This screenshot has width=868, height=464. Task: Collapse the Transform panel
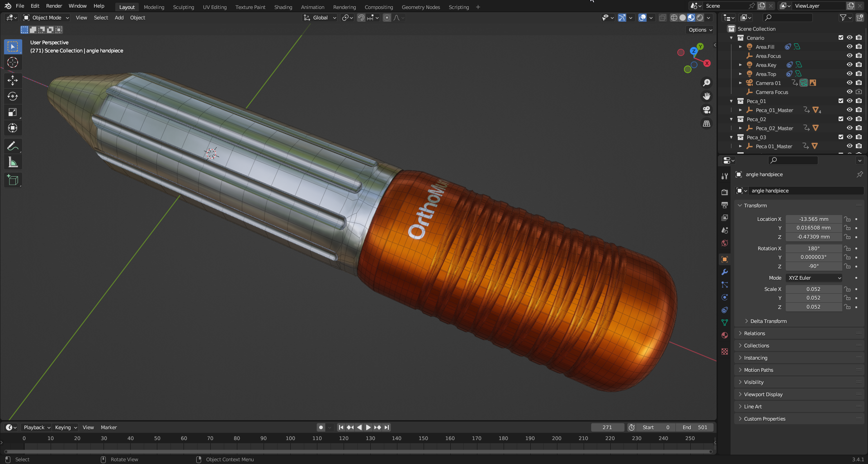pyautogui.click(x=741, y=206)
